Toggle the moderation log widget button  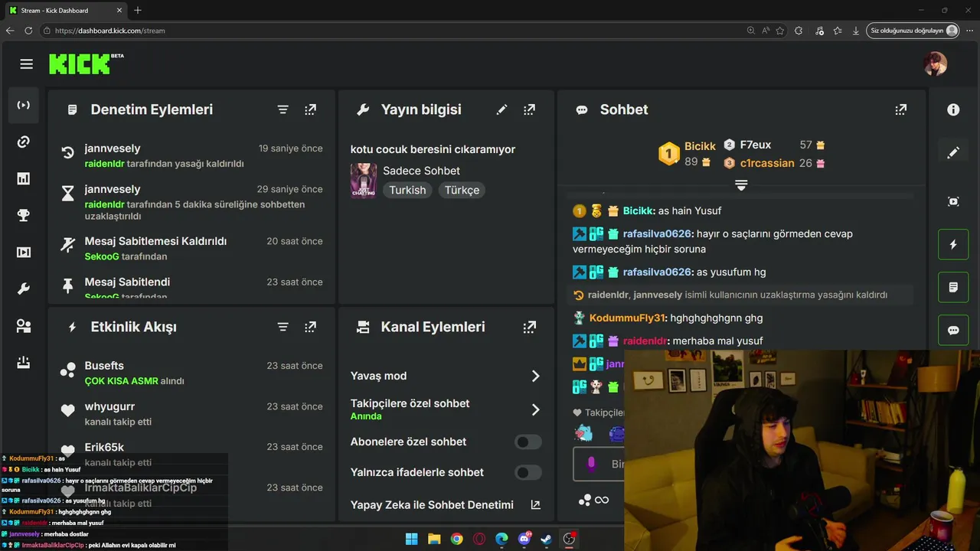pos(953,288)
